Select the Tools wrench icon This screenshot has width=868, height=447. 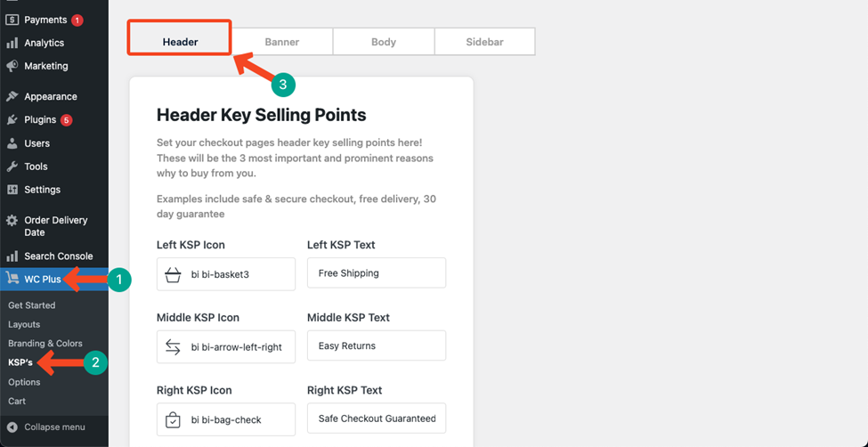click(12, 167)
